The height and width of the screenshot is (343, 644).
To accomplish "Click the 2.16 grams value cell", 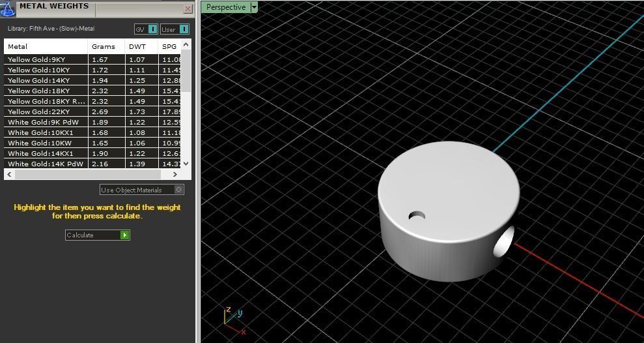I will coord(106,164).
